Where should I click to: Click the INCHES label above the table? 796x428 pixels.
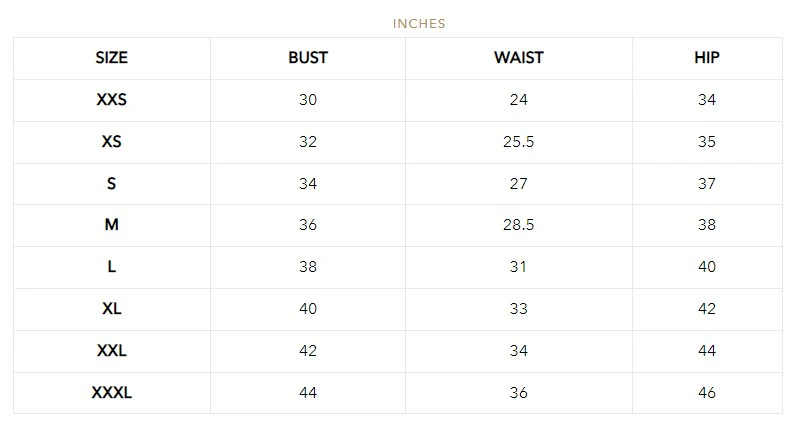[x=419, y=23]
